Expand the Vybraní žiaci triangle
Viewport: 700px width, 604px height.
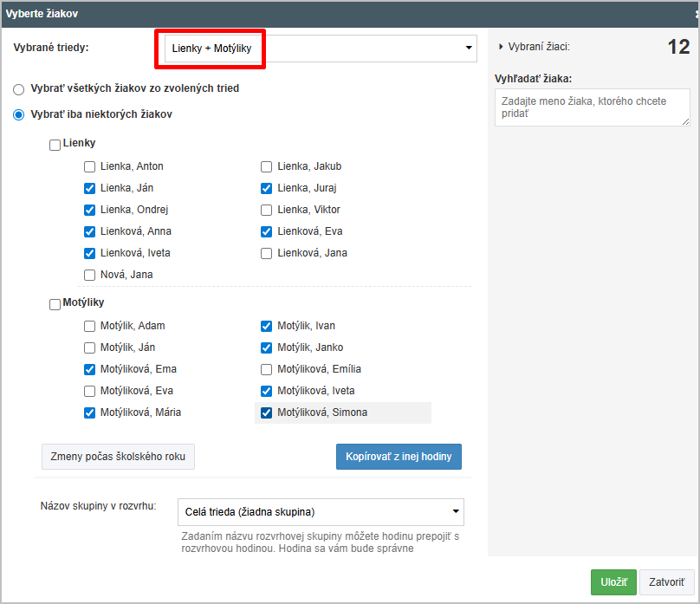pos(502,47)
